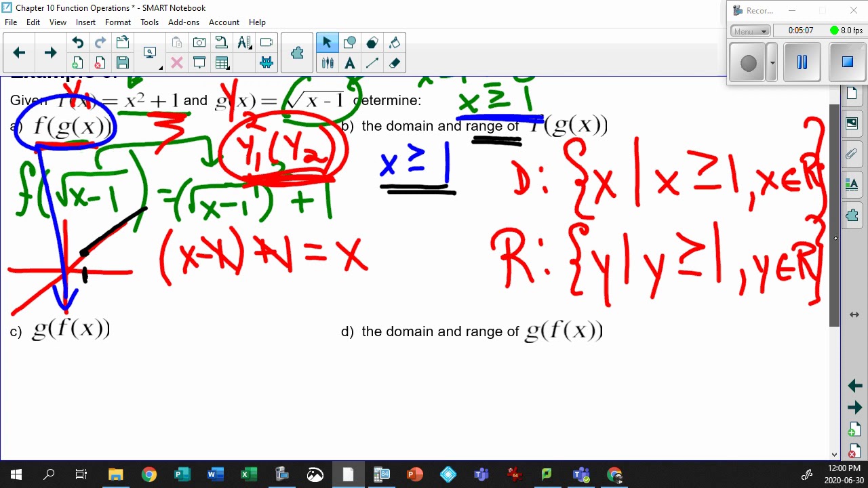Open the add-ons puzzle piece

click(297, 53)
